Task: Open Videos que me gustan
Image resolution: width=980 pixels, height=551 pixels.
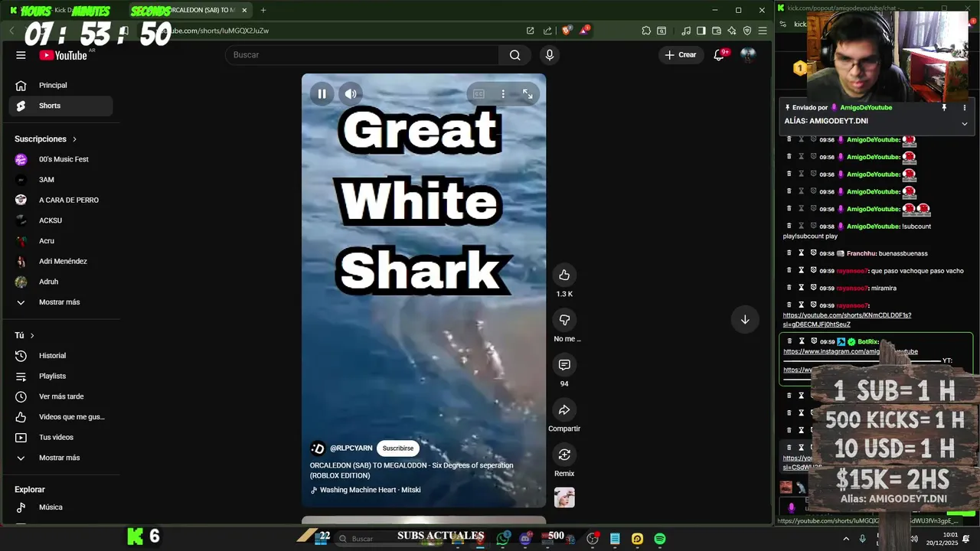Action: tap(60, 417)
